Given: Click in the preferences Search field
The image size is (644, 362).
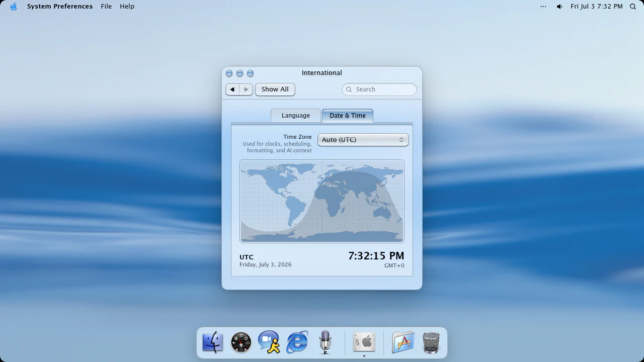Looking at the screenshot, I should click(x=379, y=89).
